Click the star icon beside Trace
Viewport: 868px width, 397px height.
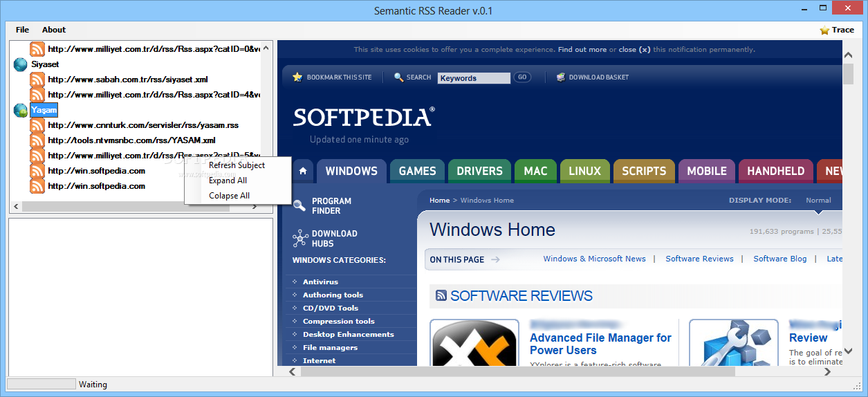(x=824, y=30)
